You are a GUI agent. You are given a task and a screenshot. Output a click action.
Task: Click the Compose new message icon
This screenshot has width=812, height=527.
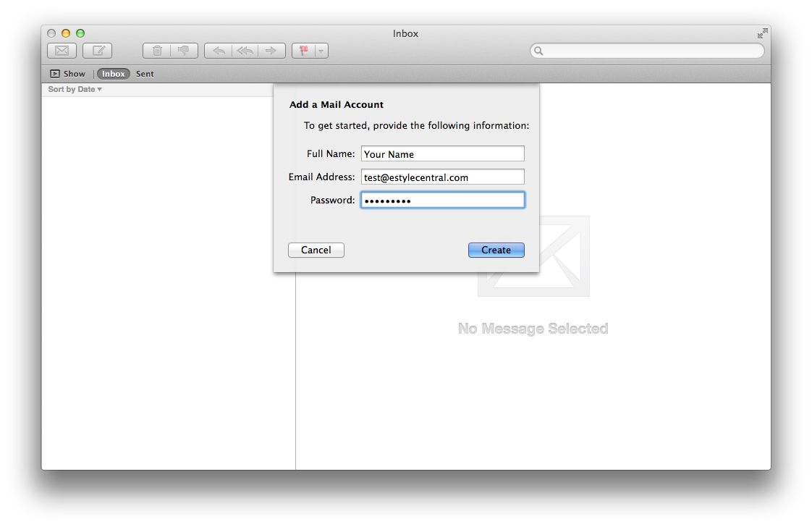pyautogui.click(x=98, y=51)
